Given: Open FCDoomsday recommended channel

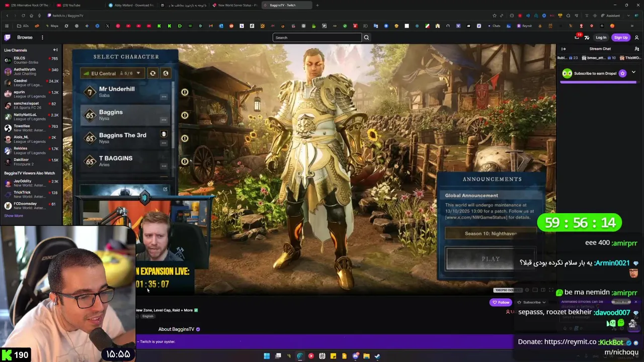Looking at the screenshot, I should pyautogui.click(x=31, y=206).
